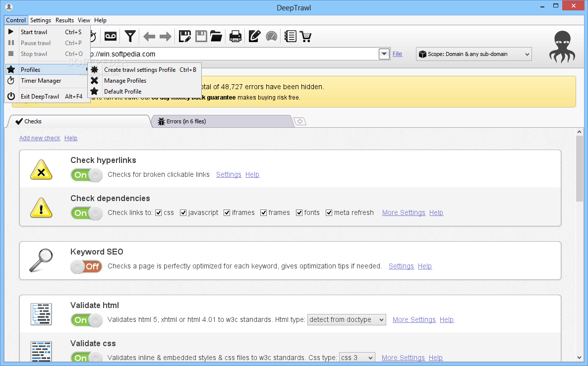Open the filter funnel tool
Screen dimensions: 588x366
click(x=130, y=36)
